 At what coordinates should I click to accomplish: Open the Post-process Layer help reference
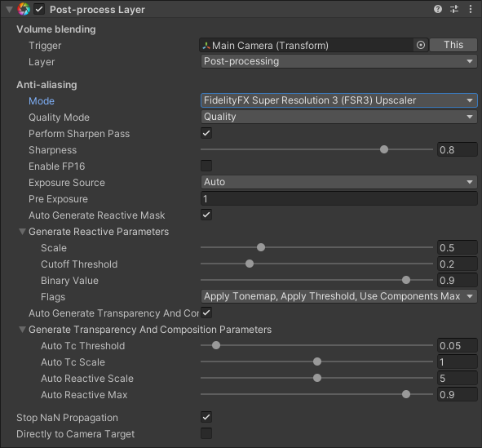pyautogui.click(x=438, y=9)
